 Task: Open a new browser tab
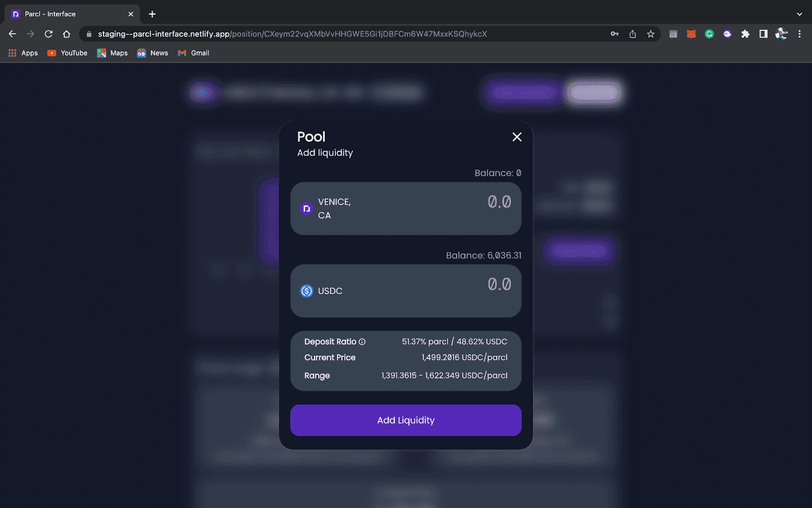[x=152, y=14]
